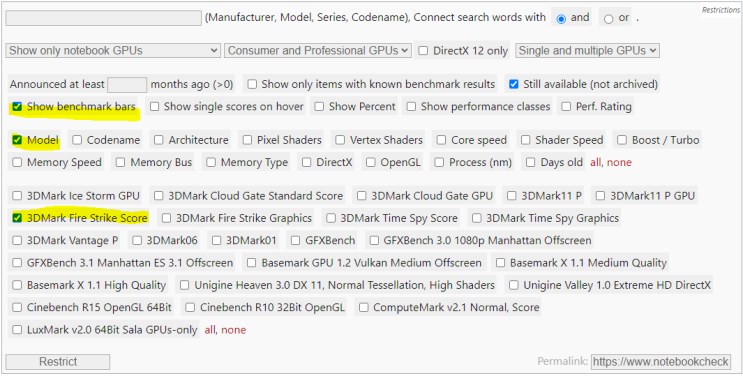The height and width of the screenshot is (376, 743).
Task: Click the GPU search text field
Action: [x=103, y=18]
